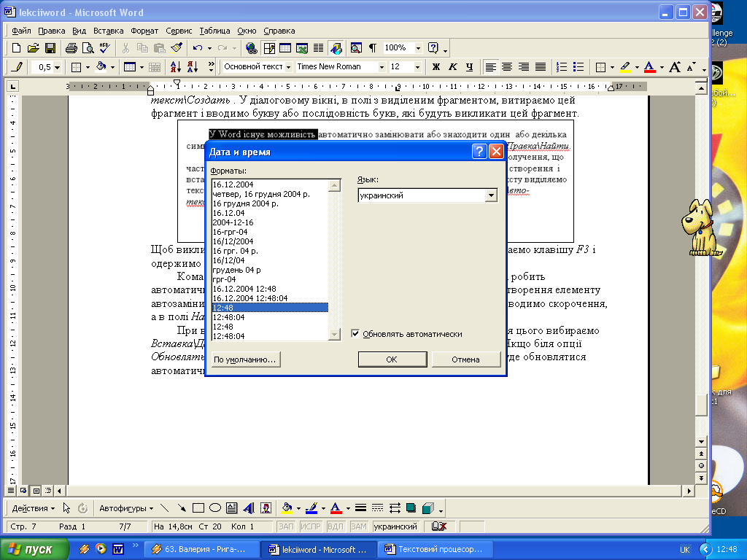This screenshot has height=560, width=747.
Task: Open the line weight 0,5 dropdown
Action: 57,67
